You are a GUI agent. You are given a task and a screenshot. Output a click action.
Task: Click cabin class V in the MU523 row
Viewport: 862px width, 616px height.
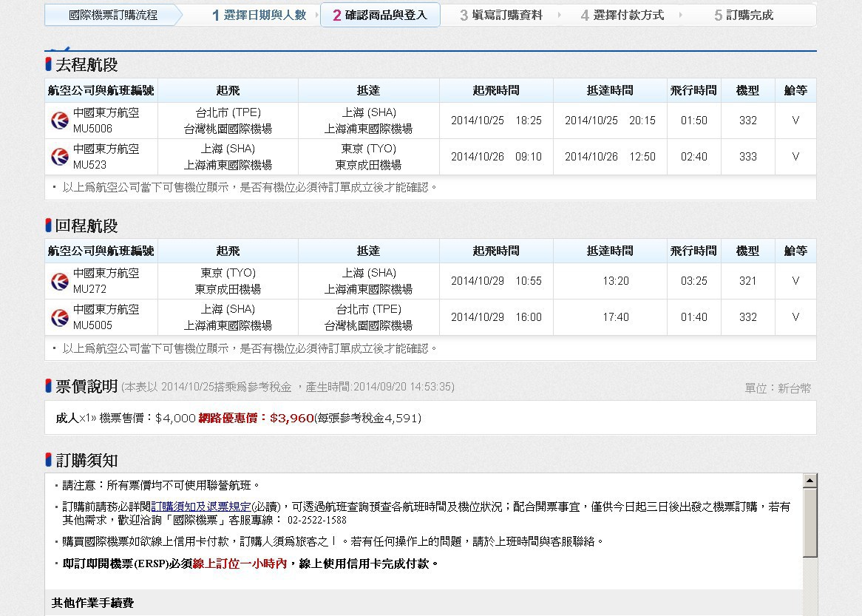pyautogui.click(x=795, y=157)
